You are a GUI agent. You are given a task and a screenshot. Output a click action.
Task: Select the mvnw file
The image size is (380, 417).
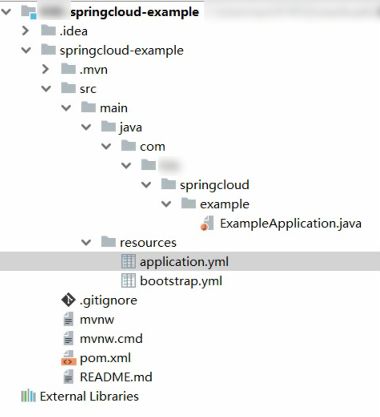(x=97, y=320)
